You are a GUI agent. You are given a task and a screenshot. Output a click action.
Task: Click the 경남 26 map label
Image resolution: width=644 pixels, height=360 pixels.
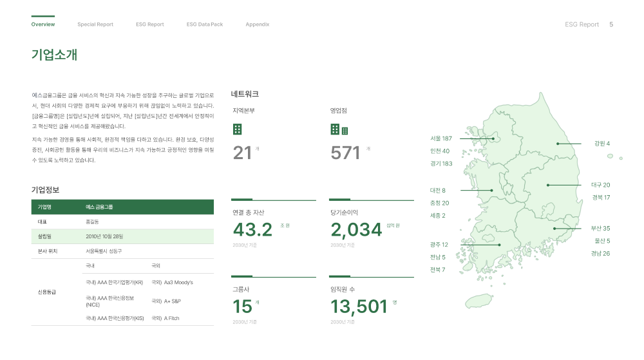click(600, 254)
